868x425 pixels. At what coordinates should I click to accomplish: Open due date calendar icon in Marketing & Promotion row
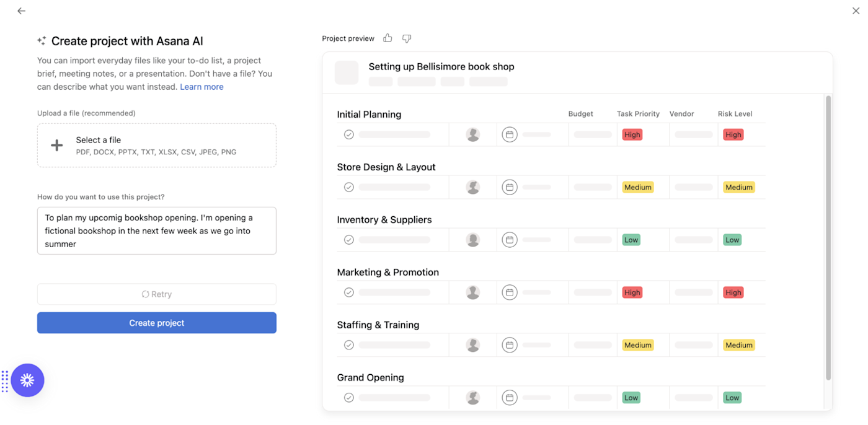(x=510, y=292)
